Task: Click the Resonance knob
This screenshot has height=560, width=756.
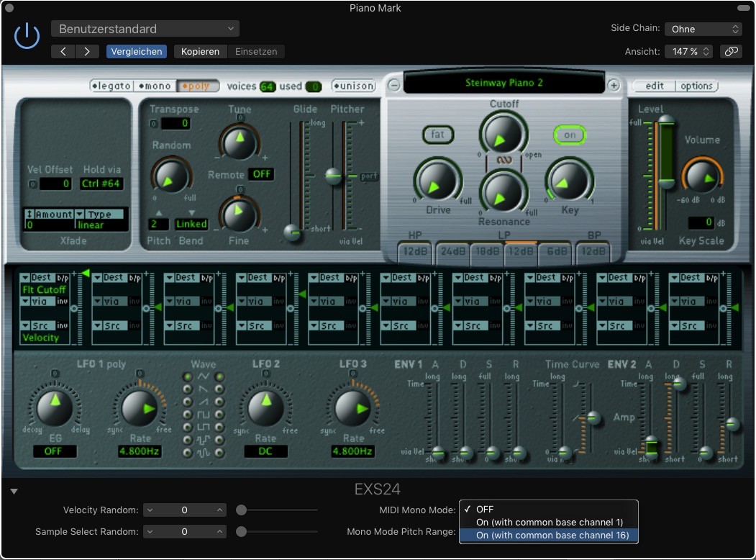Action: tap(504, 193)
